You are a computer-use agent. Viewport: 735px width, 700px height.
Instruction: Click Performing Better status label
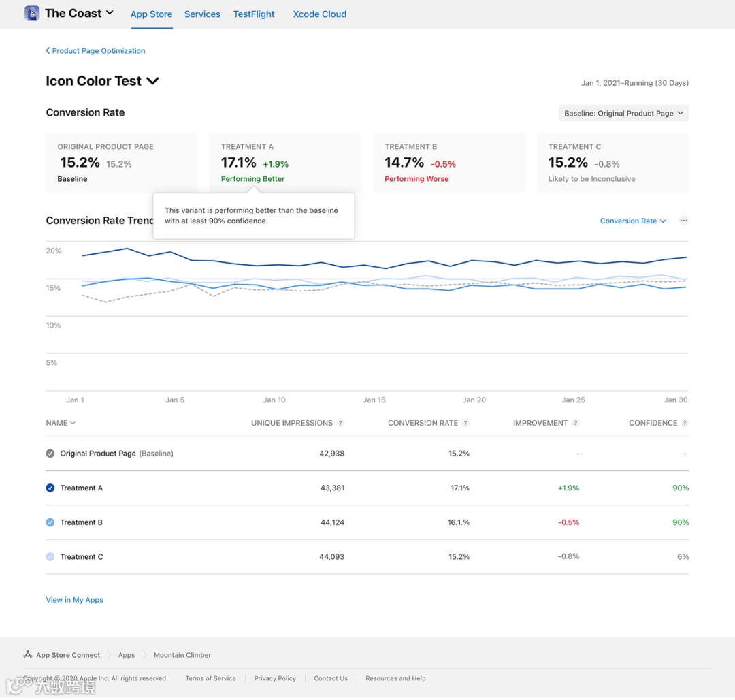[x=252, y=178]
